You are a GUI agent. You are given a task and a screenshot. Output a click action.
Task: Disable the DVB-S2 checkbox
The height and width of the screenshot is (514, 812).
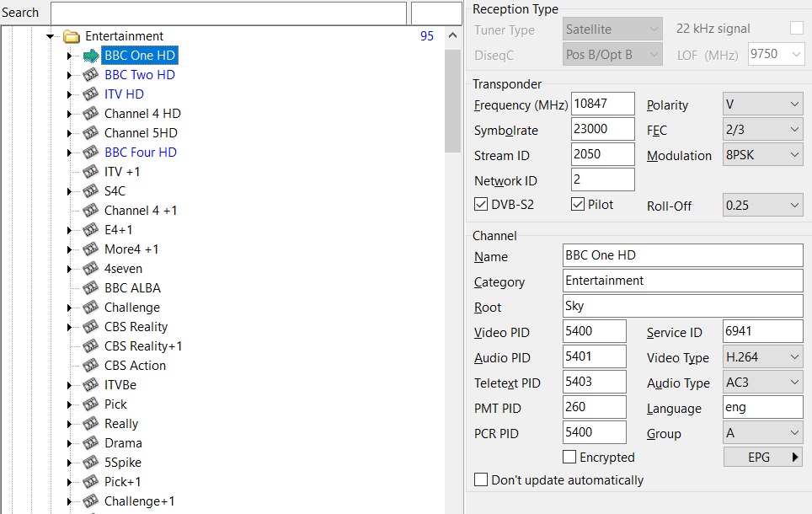481,205
